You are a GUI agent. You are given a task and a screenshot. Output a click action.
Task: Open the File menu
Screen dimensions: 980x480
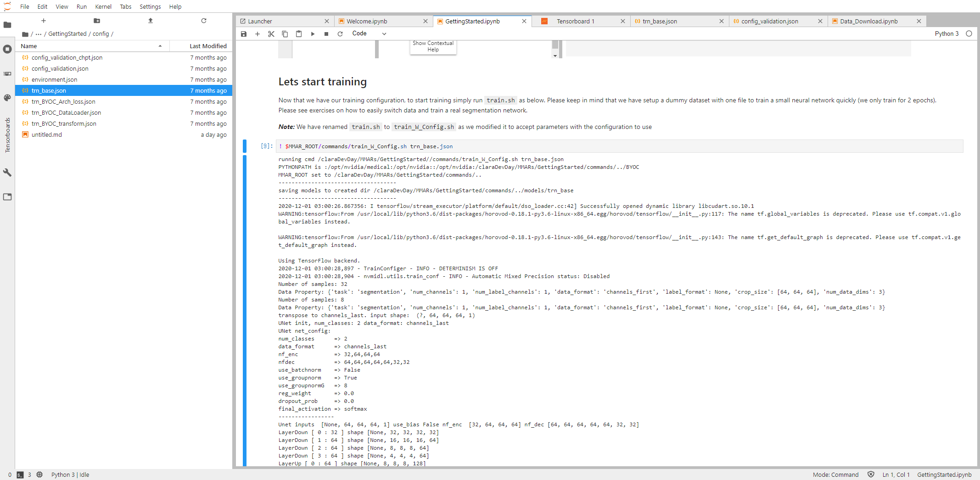tap(25, 6)
